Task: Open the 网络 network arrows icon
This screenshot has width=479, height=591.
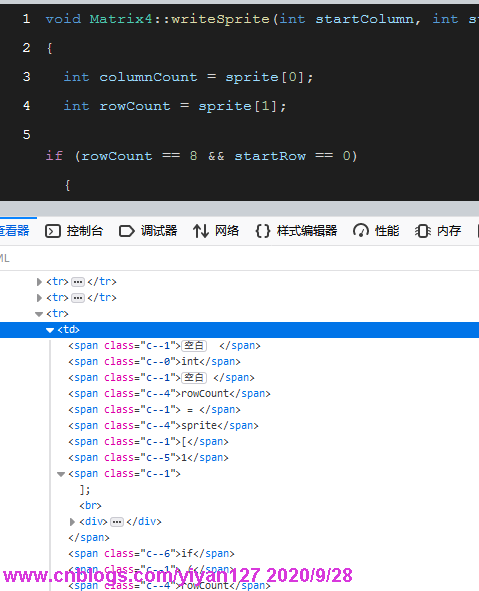Action: point(201,231)
